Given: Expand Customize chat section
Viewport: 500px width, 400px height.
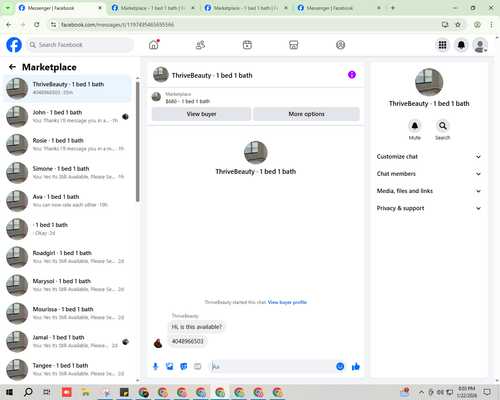Looking at the screenshot, I should [429, 157].
